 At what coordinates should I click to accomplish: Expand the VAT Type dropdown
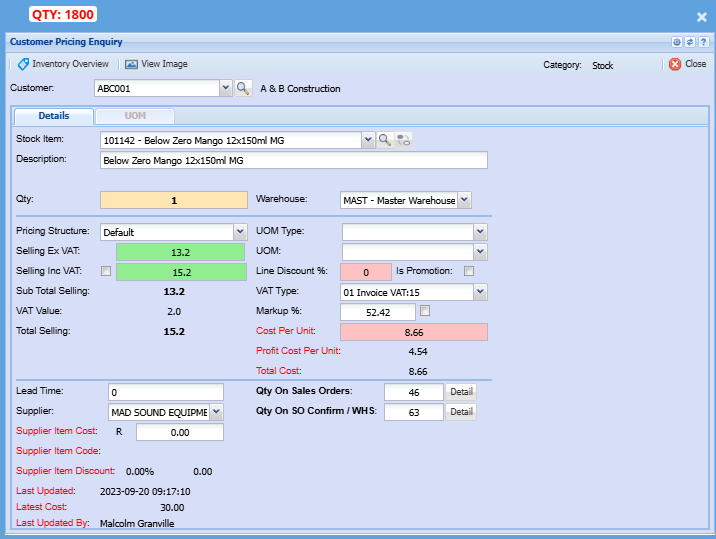tap(480, 292)
